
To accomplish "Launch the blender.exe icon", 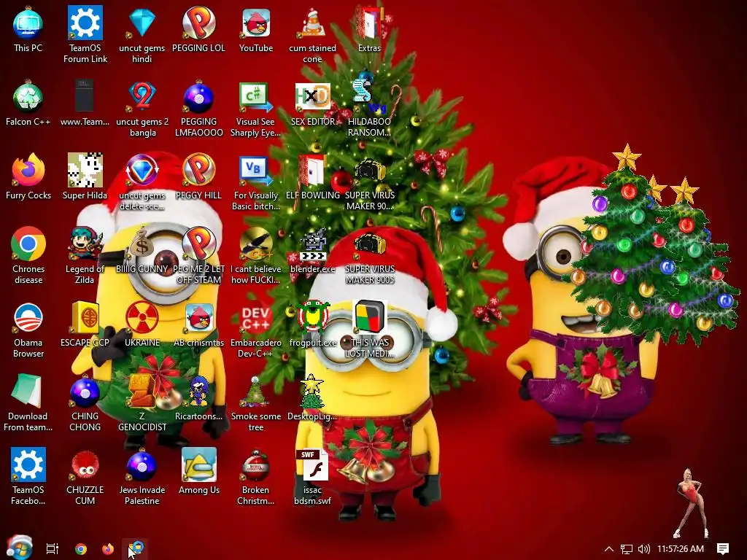I will (312, 244).
